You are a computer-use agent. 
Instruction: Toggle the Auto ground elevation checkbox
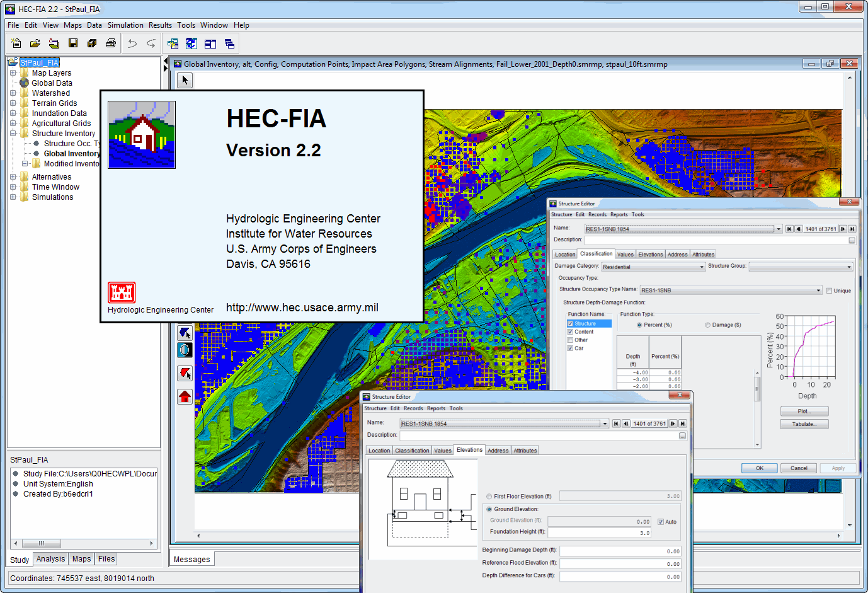(x=661, y=522)
